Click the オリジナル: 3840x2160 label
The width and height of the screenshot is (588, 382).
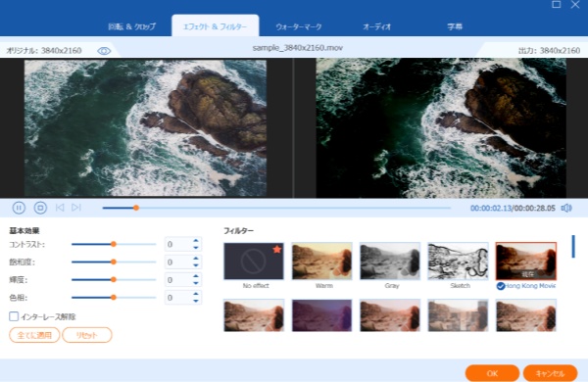(44, 51)
